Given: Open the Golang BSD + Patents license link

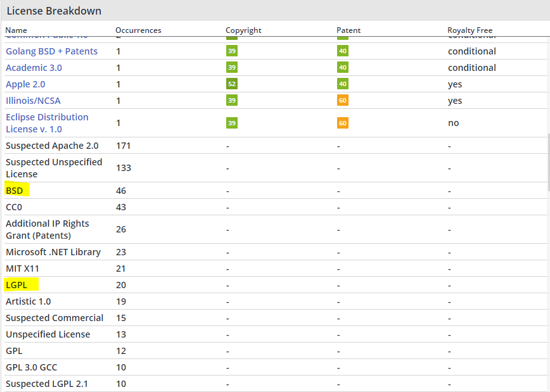Looking at the screenshot, I should [51, 51].
